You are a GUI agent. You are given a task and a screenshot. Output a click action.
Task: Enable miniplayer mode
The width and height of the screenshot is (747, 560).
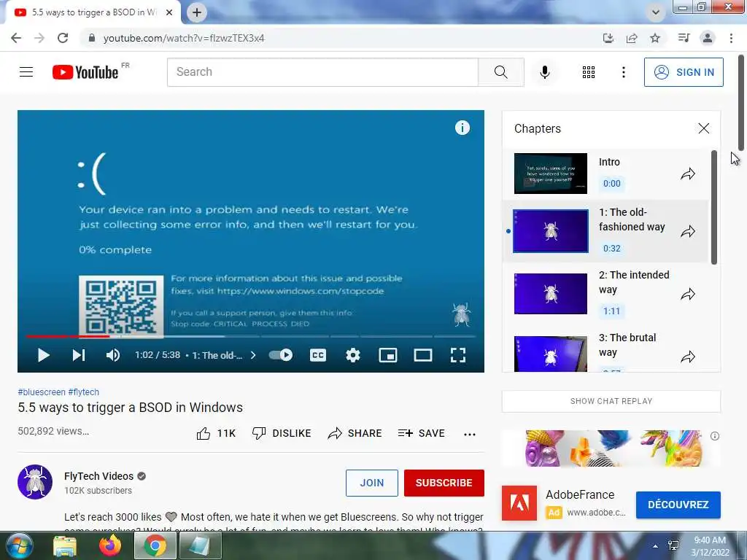coord(388,355)
